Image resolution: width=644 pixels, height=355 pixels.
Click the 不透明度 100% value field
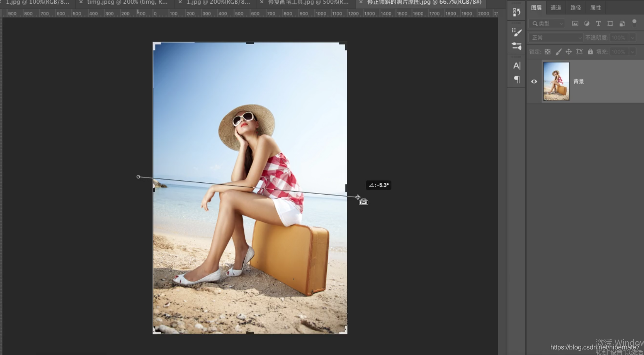[x=619, y=38]
